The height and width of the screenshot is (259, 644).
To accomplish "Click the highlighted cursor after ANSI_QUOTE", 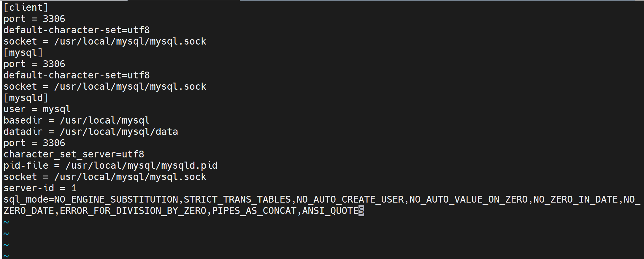I will pyautogui.click(x=361, y=211).
